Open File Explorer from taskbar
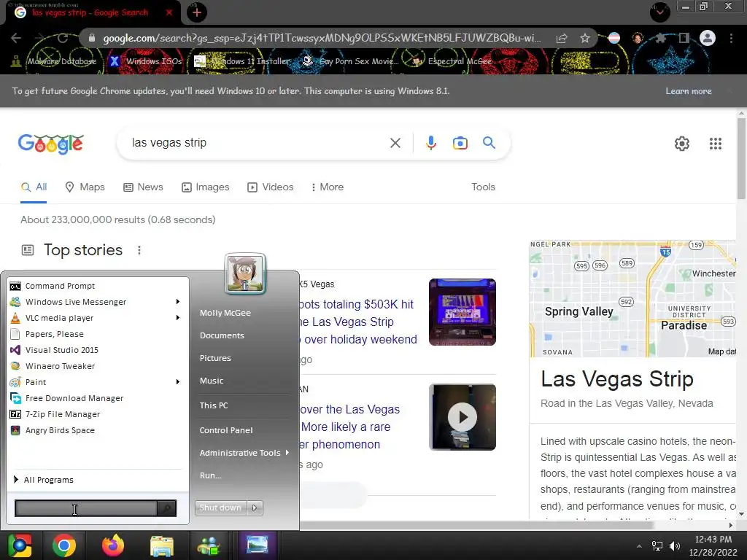 click(x=162, y=546)
